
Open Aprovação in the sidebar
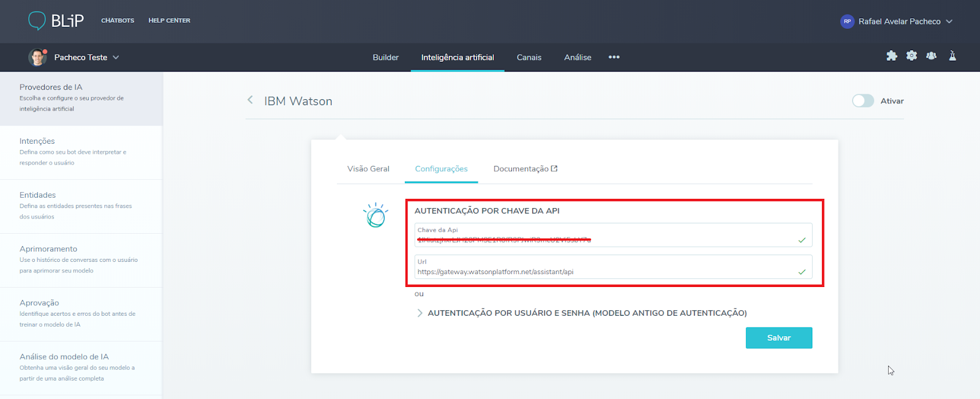tap(81, 314)
